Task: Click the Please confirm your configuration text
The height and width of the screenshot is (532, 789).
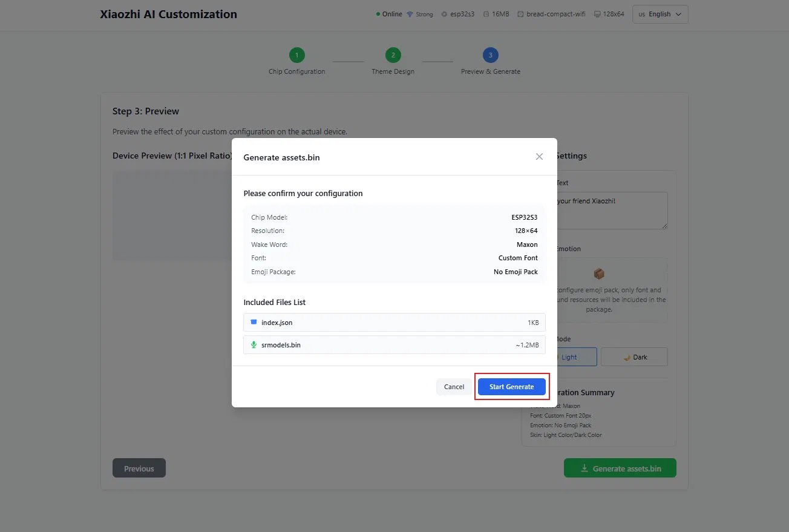Action: point(303,194)
